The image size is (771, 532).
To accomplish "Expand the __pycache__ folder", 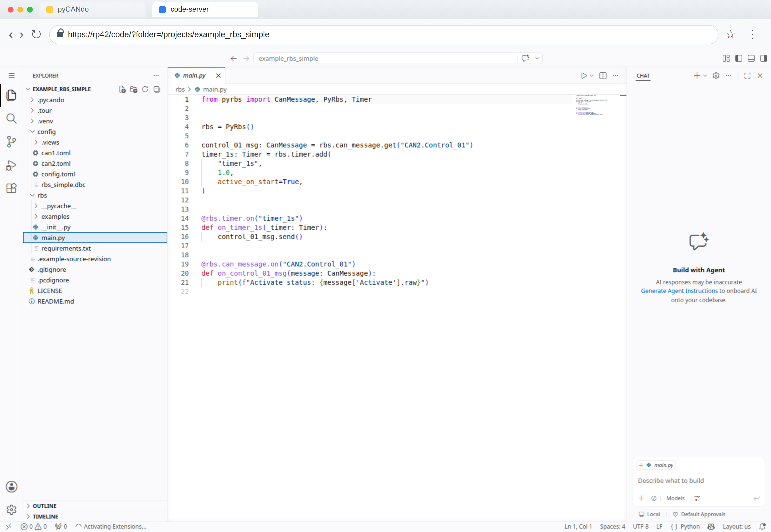I will coord(95,206).
